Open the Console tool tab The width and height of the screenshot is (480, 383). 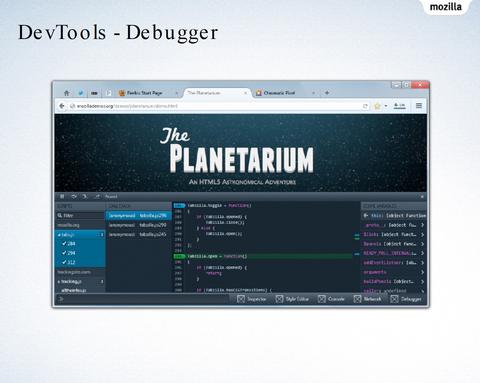coord(331,299)
